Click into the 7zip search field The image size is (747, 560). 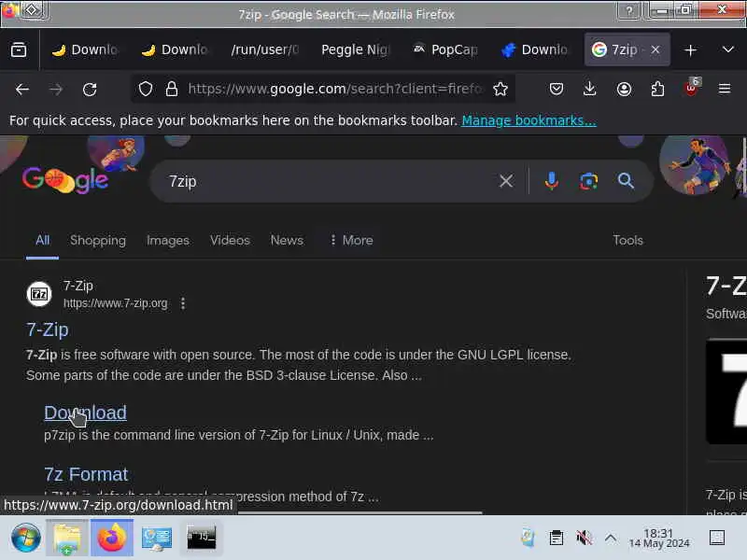[x=329, y=181]
